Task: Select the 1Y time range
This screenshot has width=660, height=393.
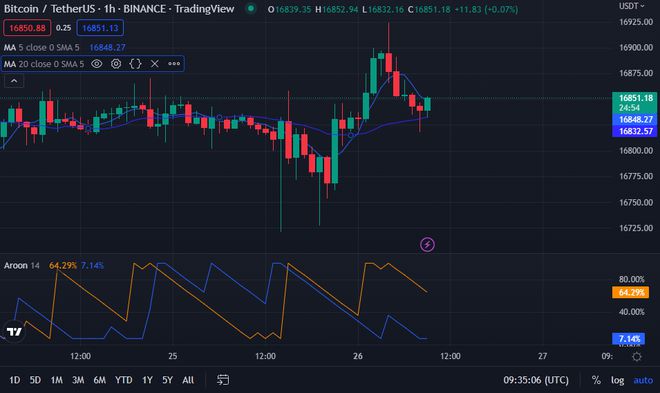Action: pos(147,380)
